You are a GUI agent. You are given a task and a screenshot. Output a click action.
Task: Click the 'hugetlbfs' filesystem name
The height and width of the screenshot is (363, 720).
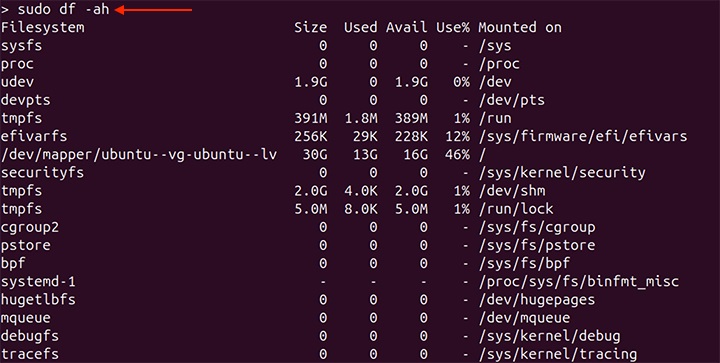[x=38, y=300]
